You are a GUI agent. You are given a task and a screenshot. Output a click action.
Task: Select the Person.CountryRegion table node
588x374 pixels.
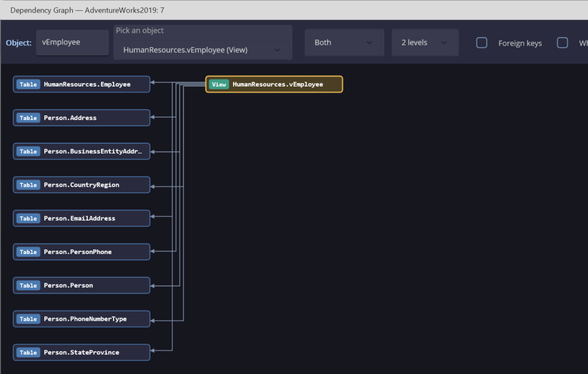(82, 185)
